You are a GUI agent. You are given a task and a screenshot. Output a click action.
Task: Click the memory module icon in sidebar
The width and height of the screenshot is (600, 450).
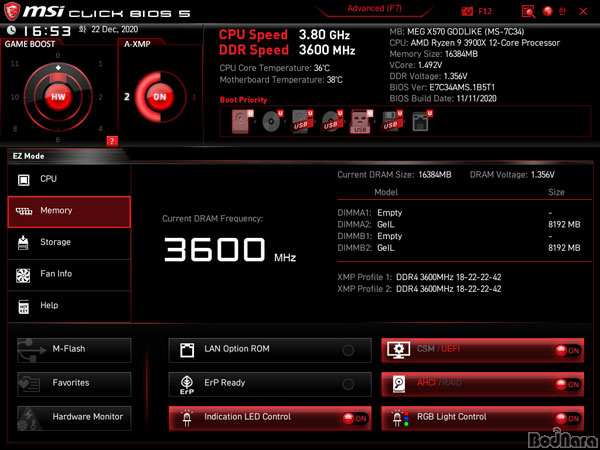pyautogui.click(x=24, y=211)
